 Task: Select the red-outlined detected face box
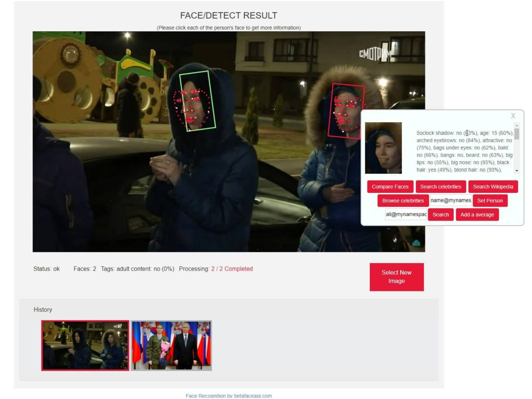(346, 111)
